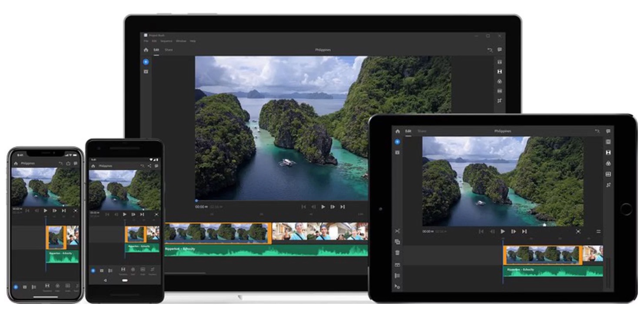Open the Transitions panel icon on the laptop

[500, 72]
